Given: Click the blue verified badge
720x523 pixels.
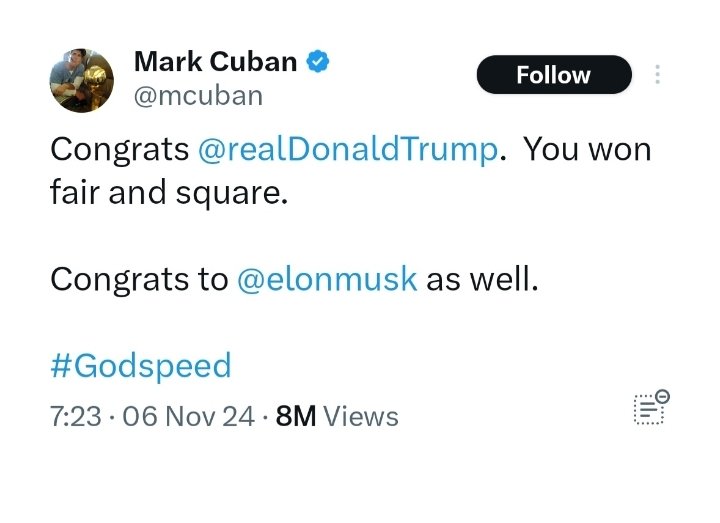Looking at the screenshot, I should pyautogui.click(x=318, y=62).
